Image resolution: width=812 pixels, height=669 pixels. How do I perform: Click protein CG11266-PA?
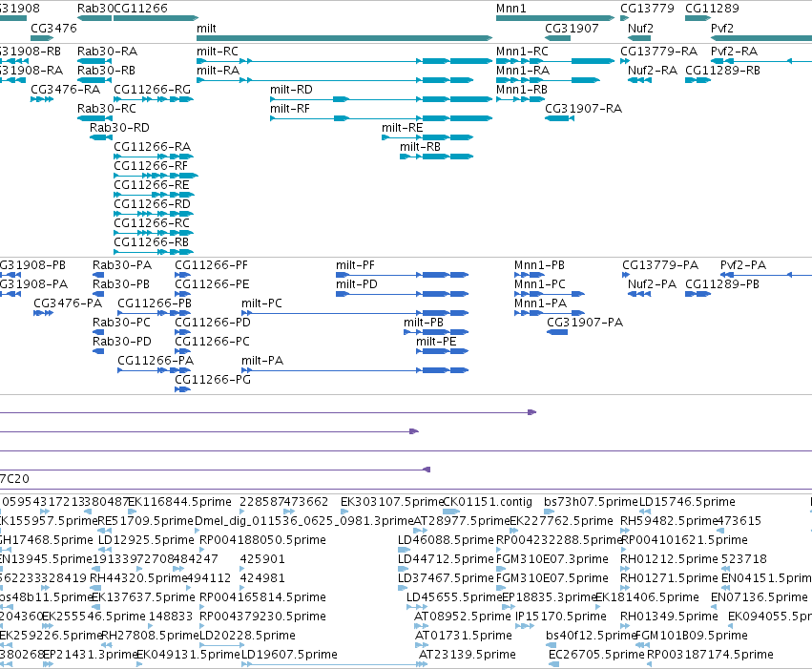tap(155, 370)
